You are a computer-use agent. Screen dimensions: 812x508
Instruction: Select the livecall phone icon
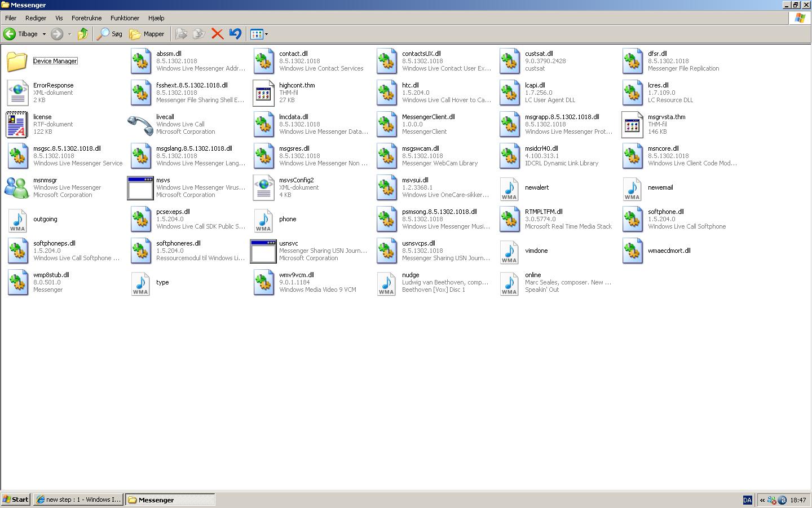[140, 124]
